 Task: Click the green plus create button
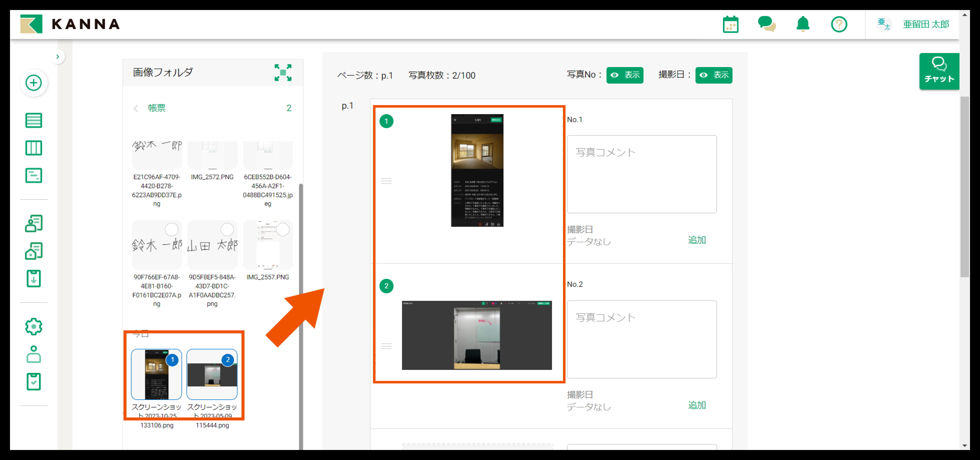tap(33, 83)
